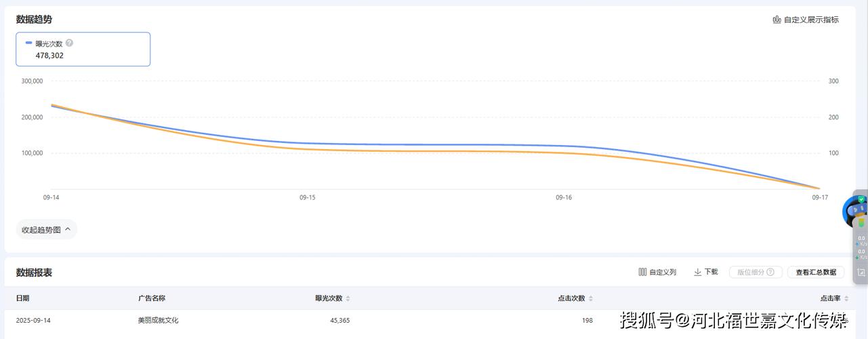Click the 478,302 total value

(49, 56)
